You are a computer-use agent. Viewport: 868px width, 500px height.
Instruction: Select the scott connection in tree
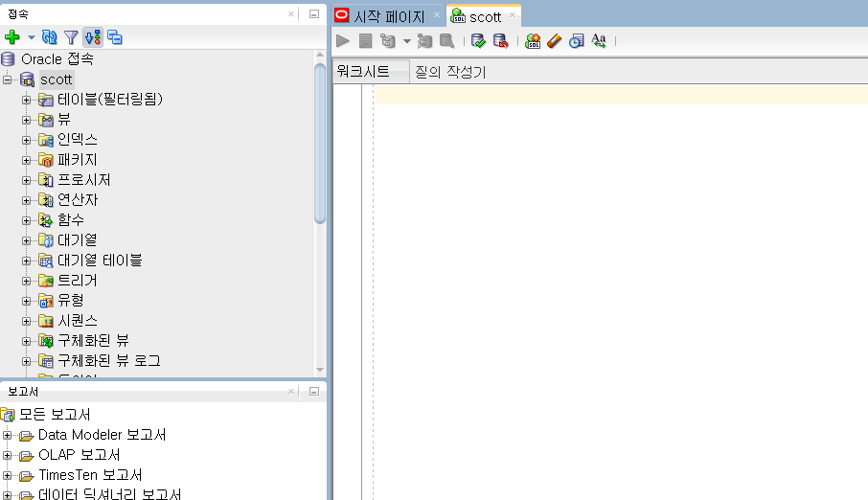click(x=56, y=80)
